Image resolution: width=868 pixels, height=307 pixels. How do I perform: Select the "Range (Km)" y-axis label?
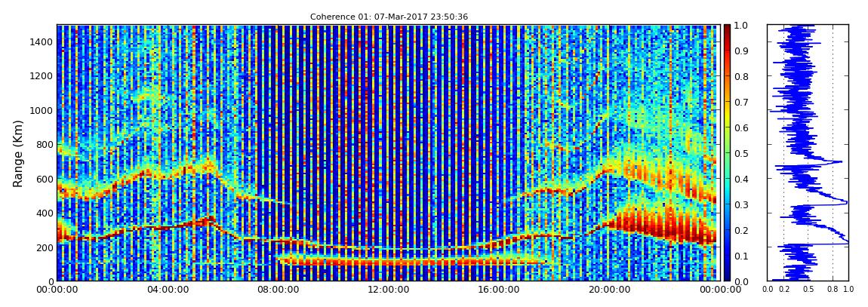pyautogui.click(x=18, y=153)
